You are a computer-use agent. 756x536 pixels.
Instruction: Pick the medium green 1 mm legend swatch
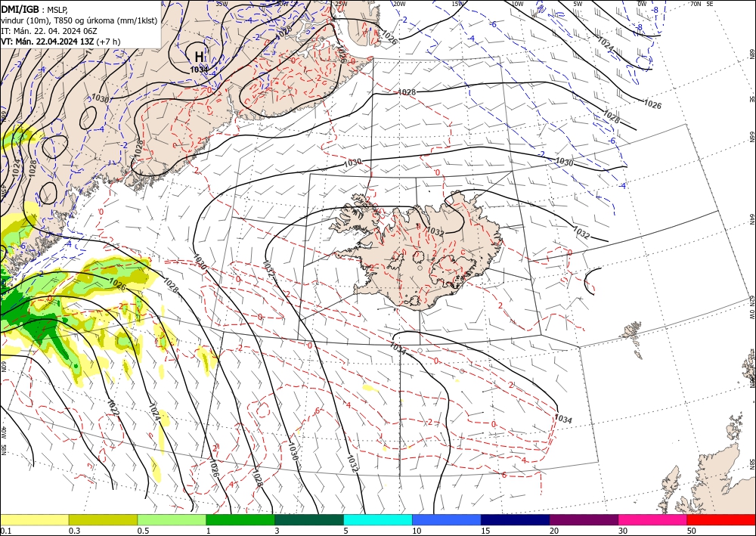240,519
